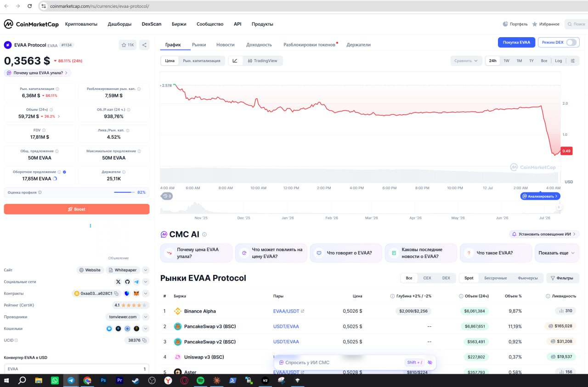
Task: Open the Telegram social link in the sidebar
Action: click(x=136, y=282)
